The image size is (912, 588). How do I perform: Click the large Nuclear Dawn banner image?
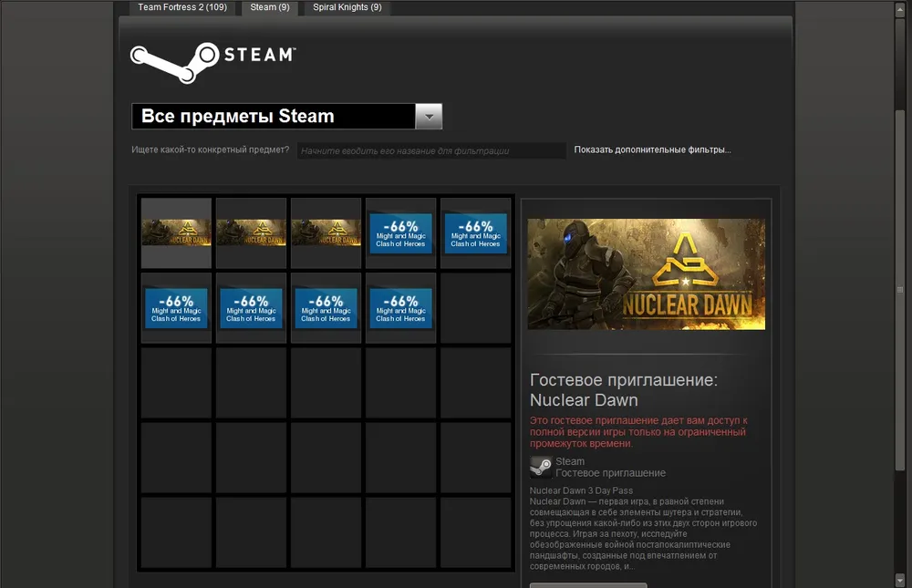coord(646,273)
